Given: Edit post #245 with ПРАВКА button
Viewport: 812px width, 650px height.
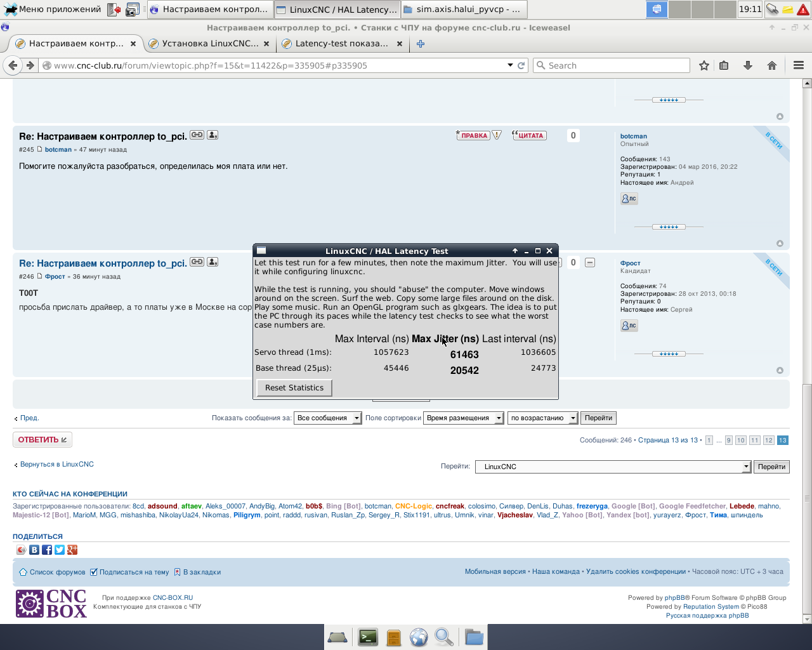Looking at the screenshot, I should pyautogui.click(x=473, y=135).
